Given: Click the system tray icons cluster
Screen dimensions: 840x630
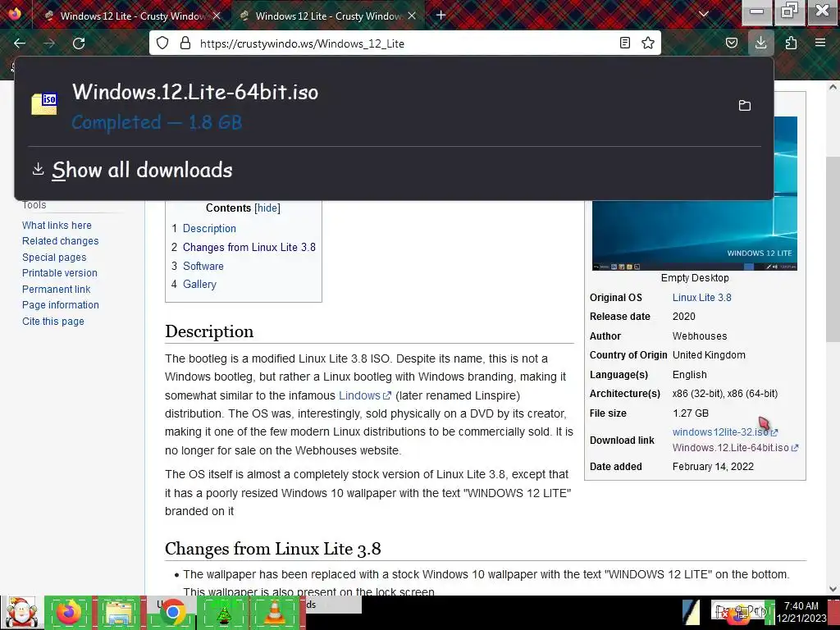Looking at the screenshot, I should coord(741,612).
